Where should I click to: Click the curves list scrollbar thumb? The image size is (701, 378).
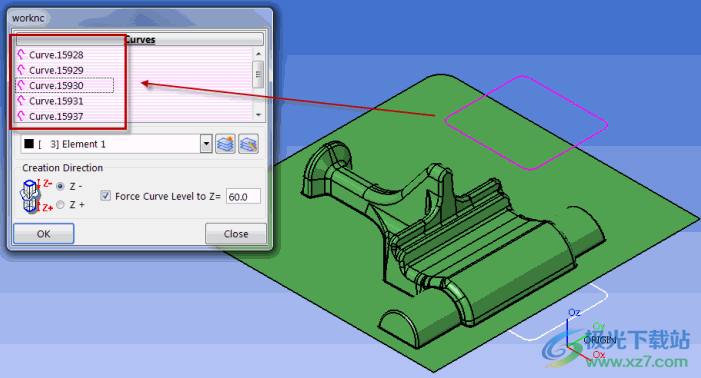tap(258, 74)
